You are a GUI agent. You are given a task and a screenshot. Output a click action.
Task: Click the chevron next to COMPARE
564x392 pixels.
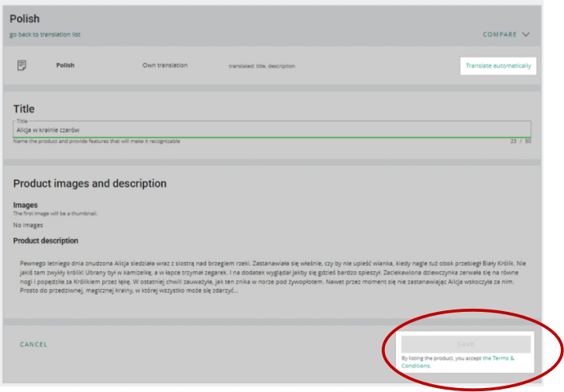526,35
